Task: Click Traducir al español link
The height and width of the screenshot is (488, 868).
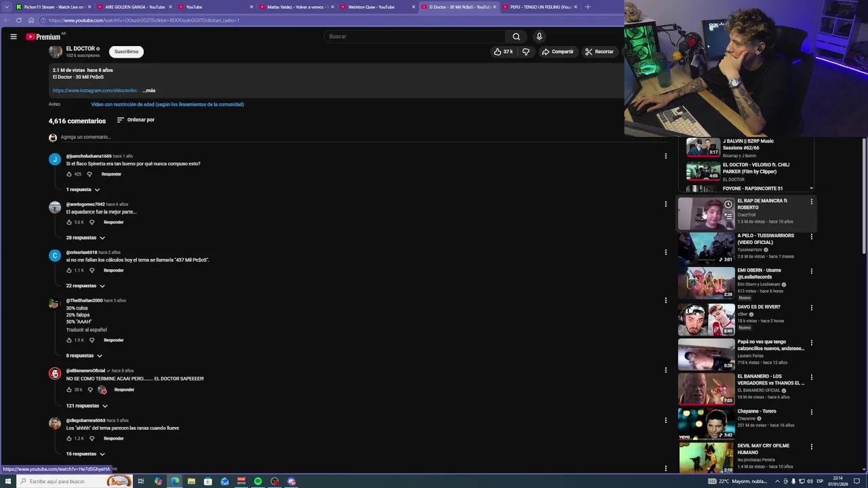Action: 86,330
